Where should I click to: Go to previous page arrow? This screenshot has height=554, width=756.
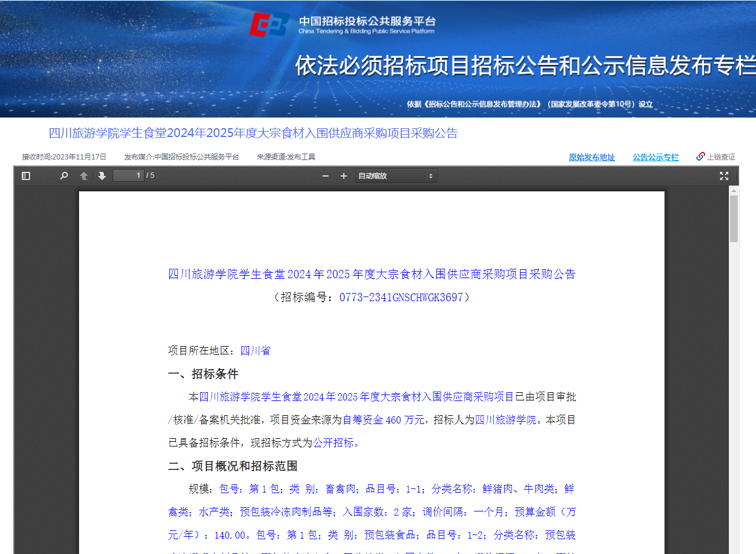coord(84,176)
